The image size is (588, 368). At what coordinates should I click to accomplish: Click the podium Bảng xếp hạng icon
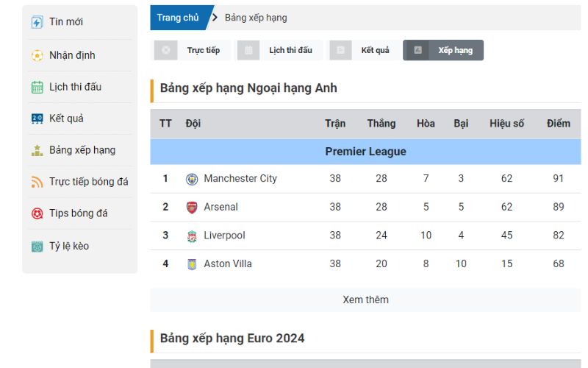pyautogui.click(x=37, y=150)
